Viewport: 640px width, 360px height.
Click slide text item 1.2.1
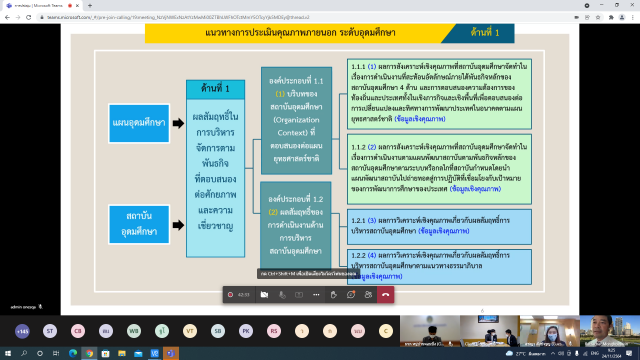[x=439, y=227]
